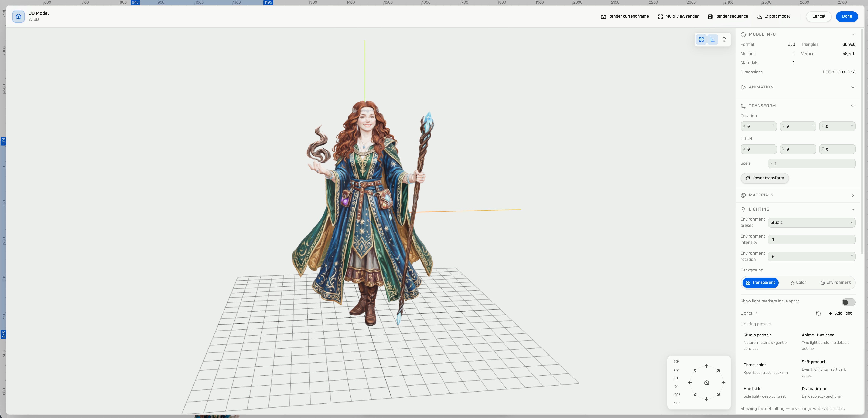The height and width of the screenshot is (418, 868).
Task: Click the 3D cube icon beside 3D Model title
Action: (19, 16)
